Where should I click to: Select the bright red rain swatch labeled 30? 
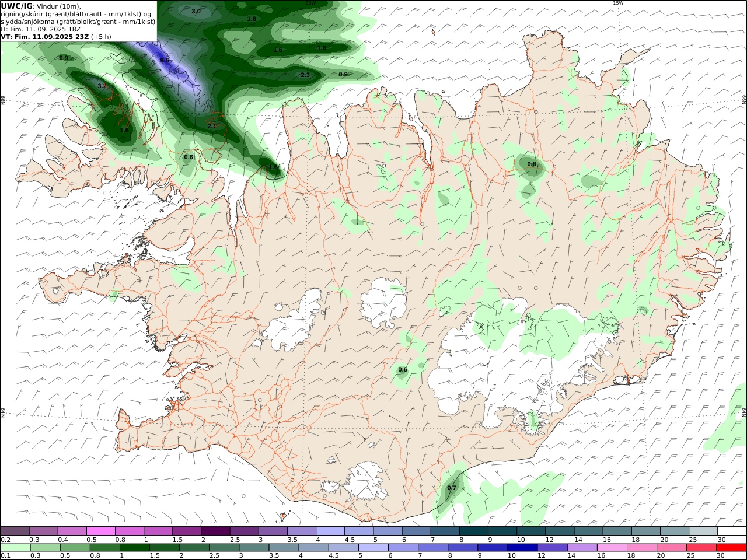pos(731,548)
